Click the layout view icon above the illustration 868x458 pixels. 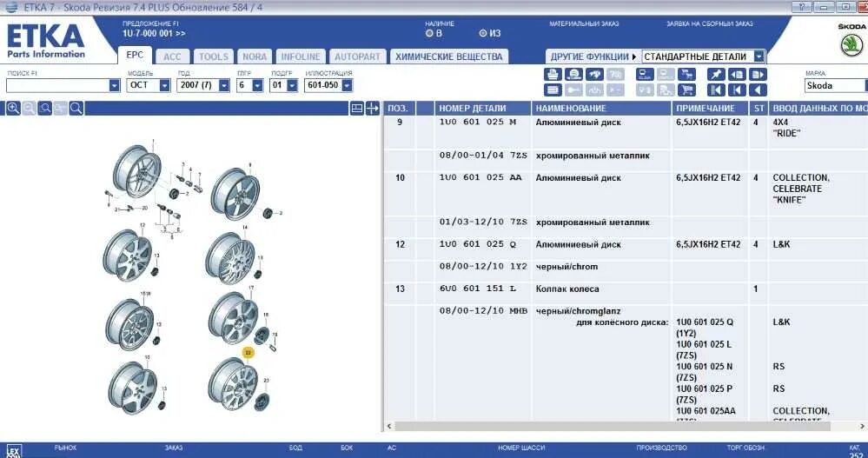point(357,108)
